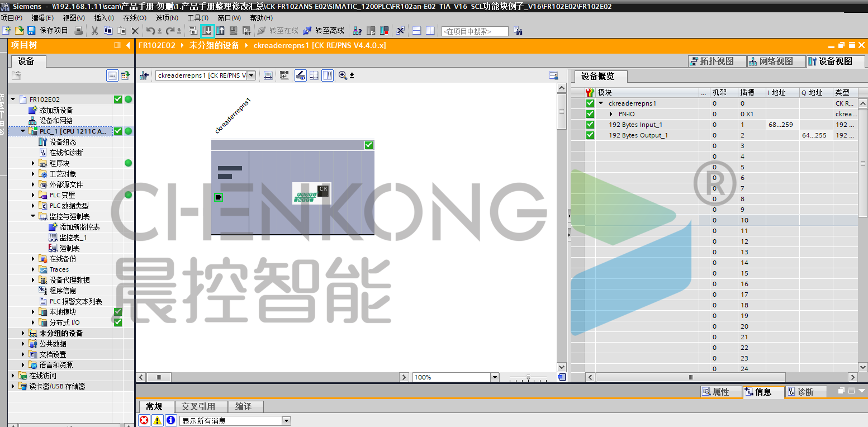This screenshot has height=427, width=868.
Task: Click the cut scissors icon
Action: point(94,30)
